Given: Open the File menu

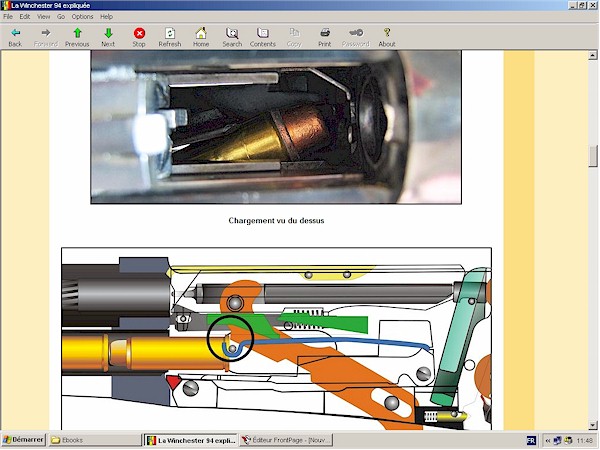Looking at the screenshot, I should [8, 17].
